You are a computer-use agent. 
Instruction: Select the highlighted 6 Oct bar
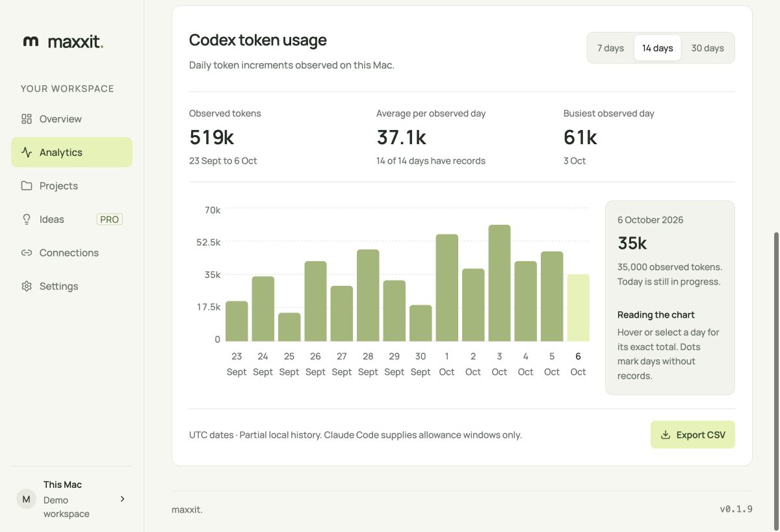578,308
